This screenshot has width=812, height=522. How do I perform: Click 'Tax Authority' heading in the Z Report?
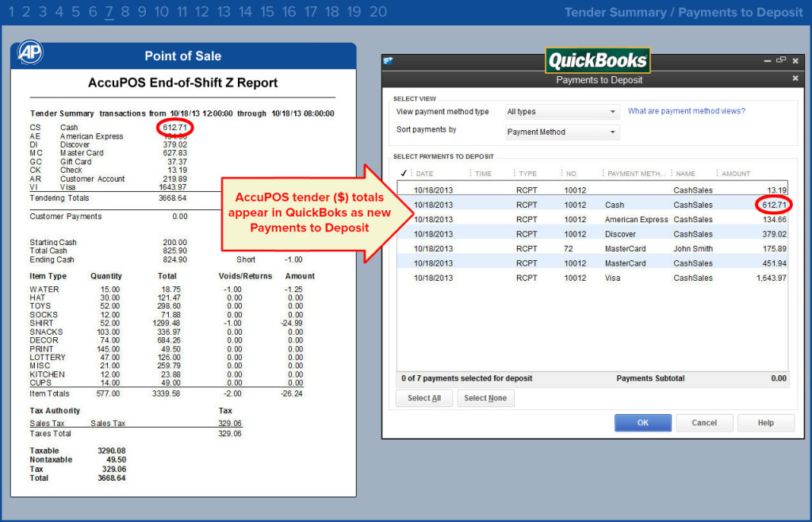coord(55,411)
